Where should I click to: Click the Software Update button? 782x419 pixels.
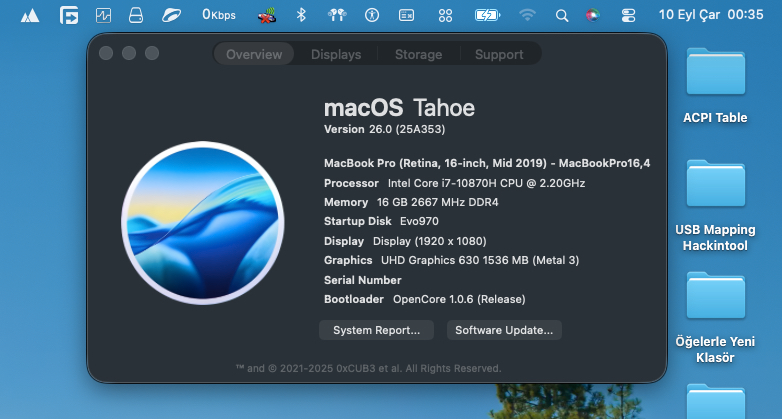504,330
